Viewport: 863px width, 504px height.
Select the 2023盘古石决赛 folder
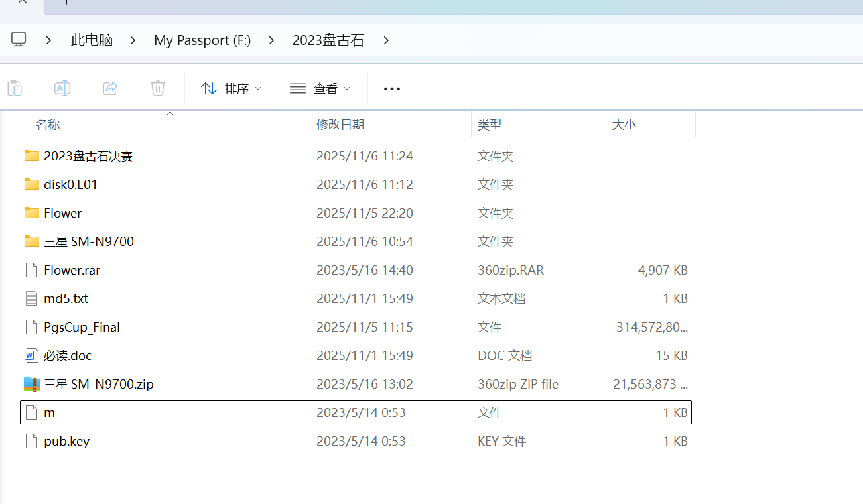(x=88, y=157)
